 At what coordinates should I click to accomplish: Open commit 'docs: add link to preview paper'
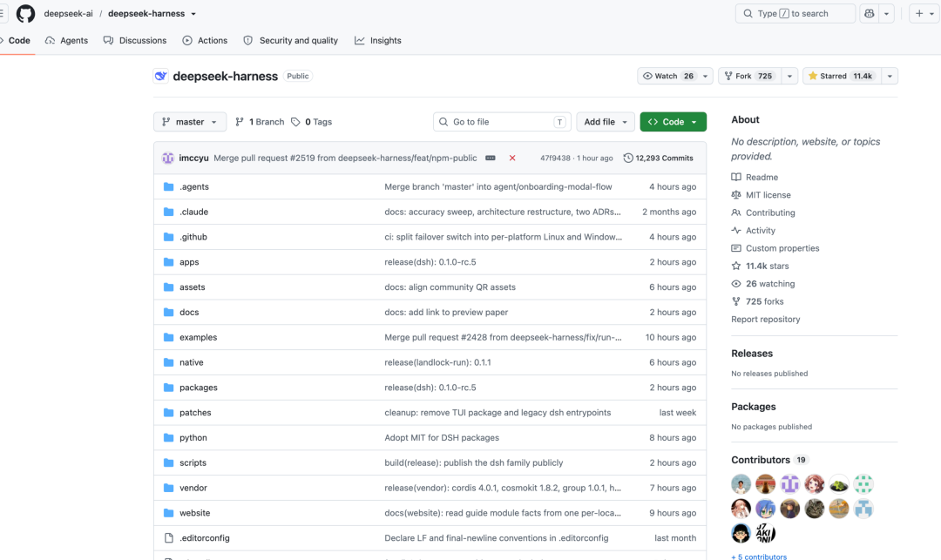pyautogui.click(x=446, y=312)
